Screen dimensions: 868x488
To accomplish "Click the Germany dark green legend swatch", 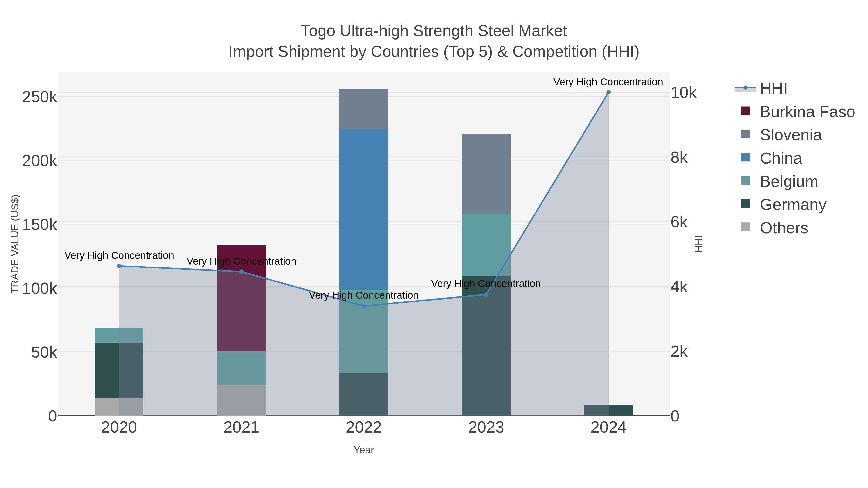I will coord(746,204).
